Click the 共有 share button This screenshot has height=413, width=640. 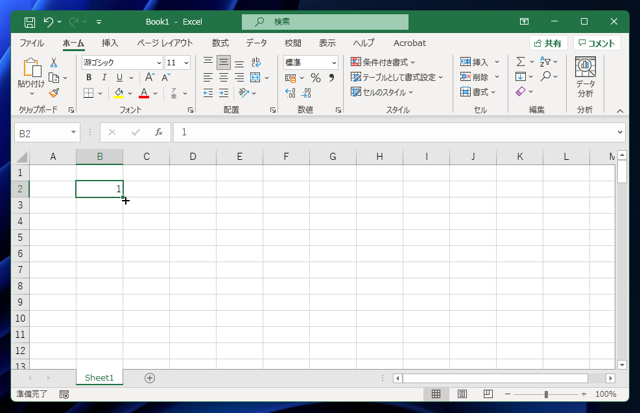click(548, 43)
